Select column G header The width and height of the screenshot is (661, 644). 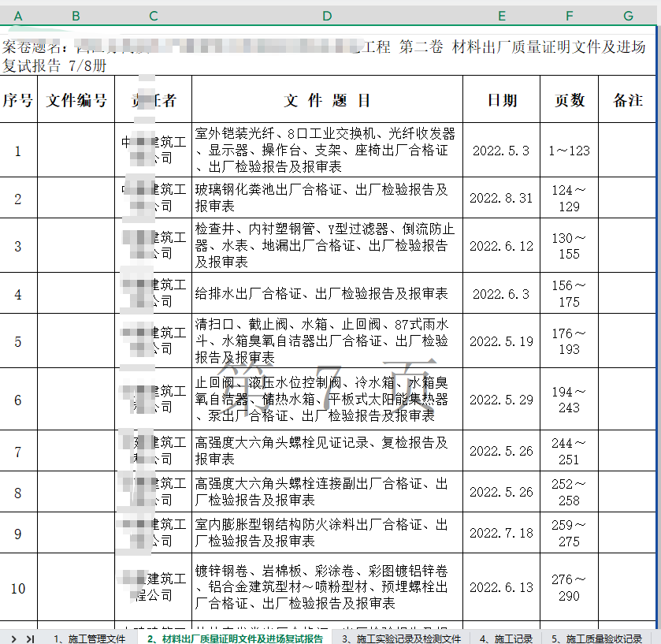tap(627, 16)
